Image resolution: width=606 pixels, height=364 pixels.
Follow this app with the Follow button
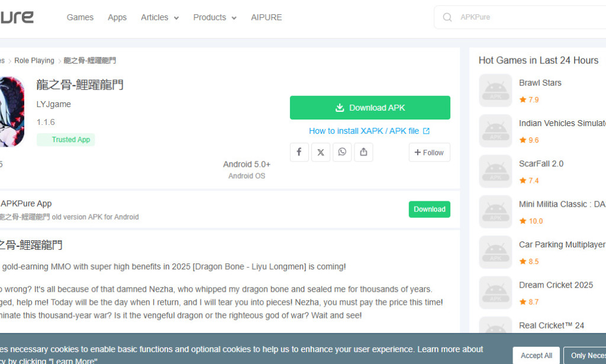click(x=429, y=152)
